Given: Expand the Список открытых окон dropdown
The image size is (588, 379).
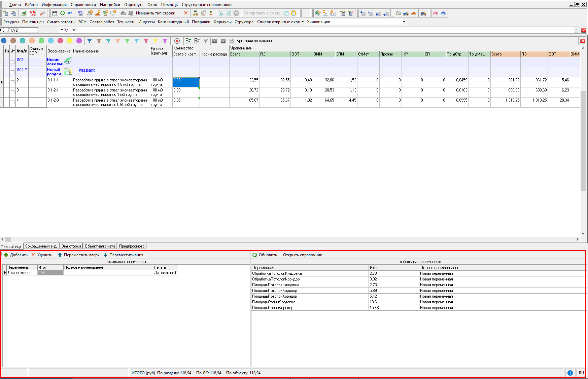Looking at the screenshot, I should 280,22.
